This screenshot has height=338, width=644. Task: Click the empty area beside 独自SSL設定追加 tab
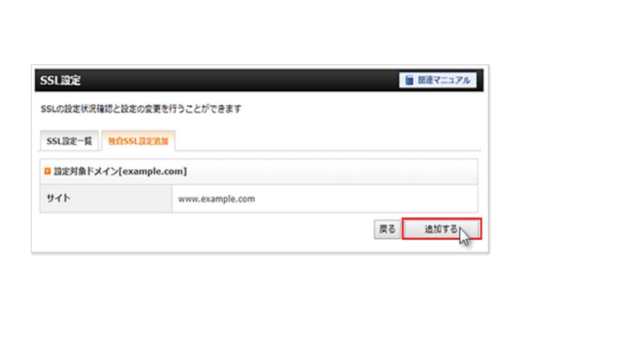tap(327, 141)
